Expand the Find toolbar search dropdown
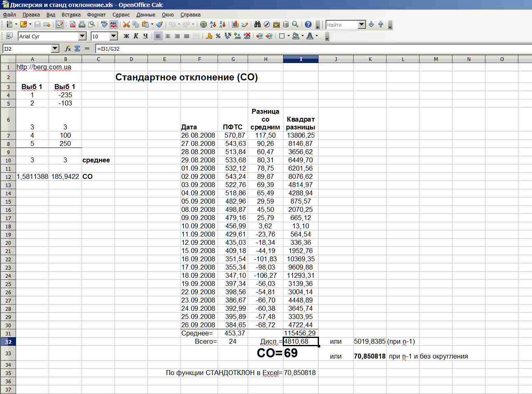 point(362,25)
